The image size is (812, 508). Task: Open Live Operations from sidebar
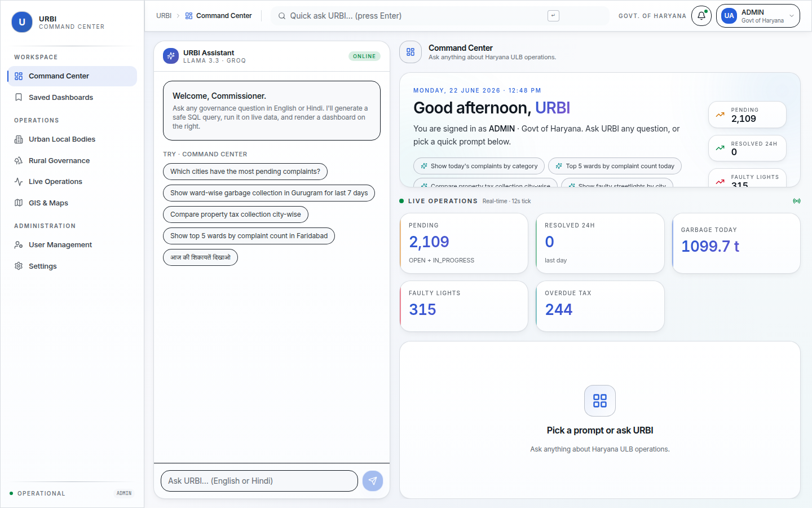tap(72, 182)
